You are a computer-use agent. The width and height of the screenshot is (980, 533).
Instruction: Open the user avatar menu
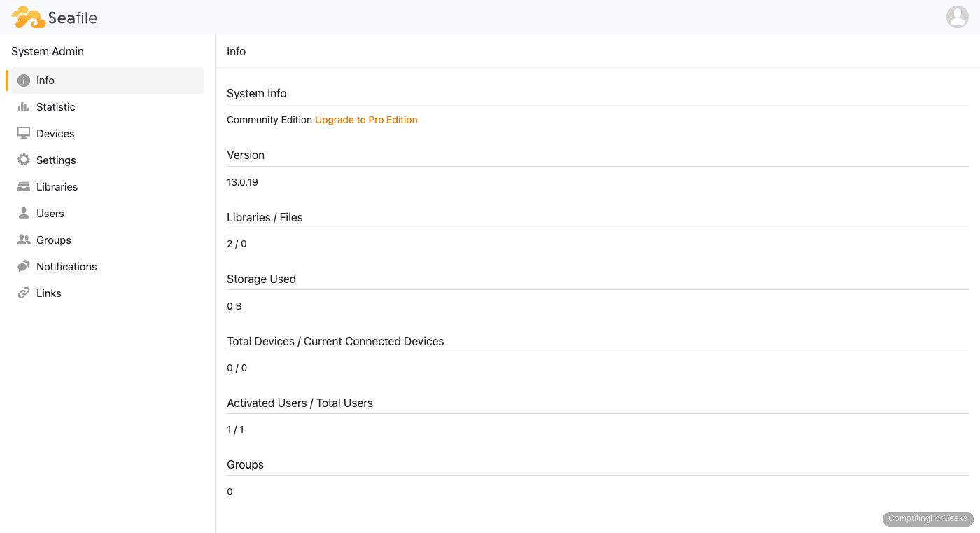coord(957,16)
